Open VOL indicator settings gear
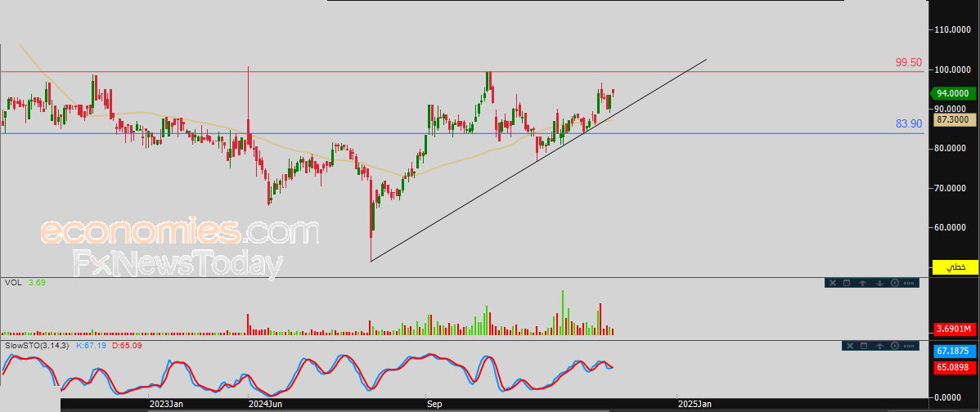 point(894,283)
